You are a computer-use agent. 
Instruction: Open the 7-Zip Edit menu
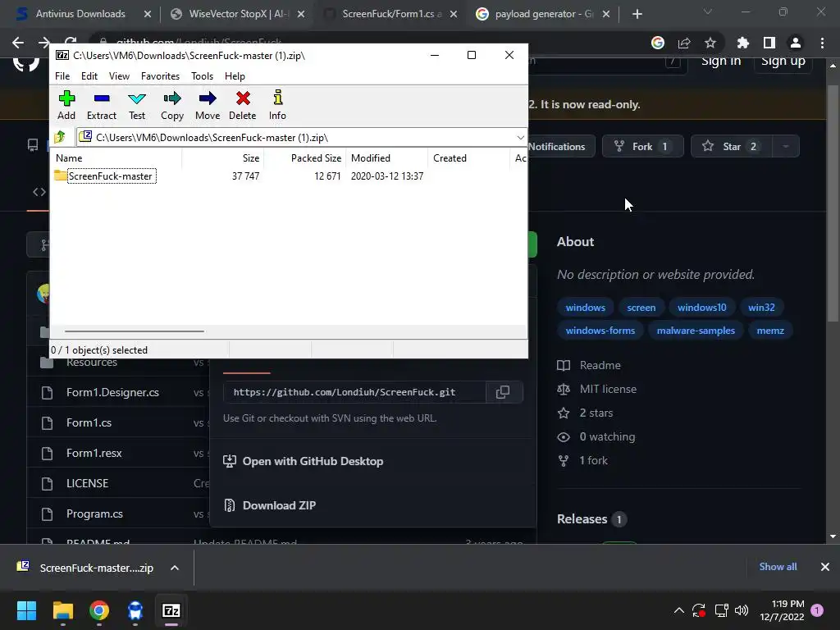[x=89, y=76]
